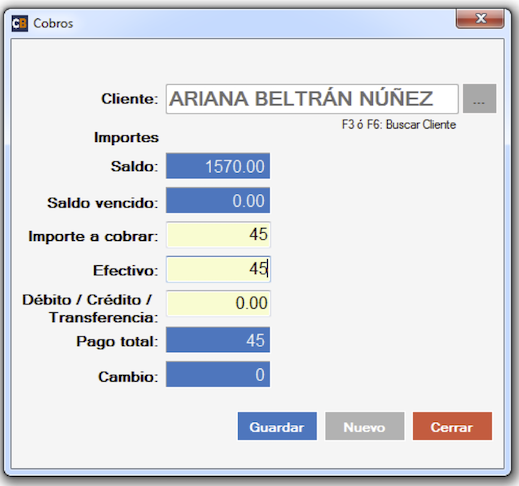Viewport: 519px width, 486px height.
Task: Click the F3 ó F6 Buscar Cliente hint
Action: click(399, 125)
